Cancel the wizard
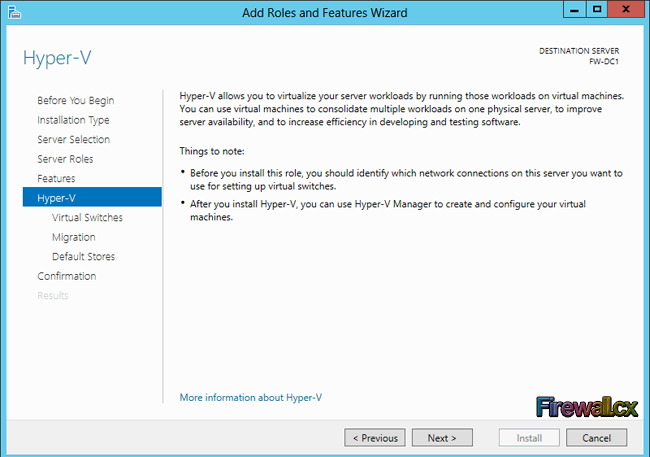This screenshot has width=650, height=457. point(597,438)
